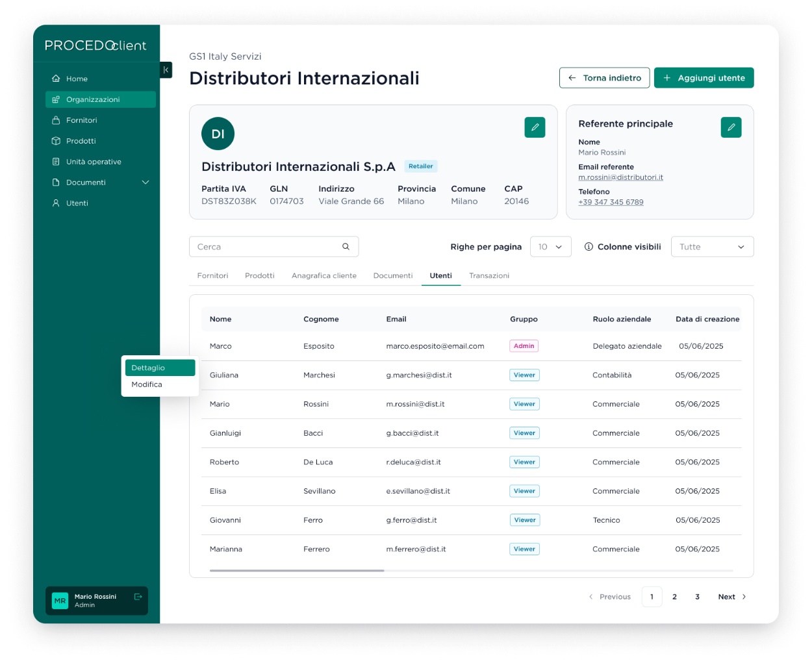
Task: Edit Referente principale with pencil icon
Action: (731, 127)
